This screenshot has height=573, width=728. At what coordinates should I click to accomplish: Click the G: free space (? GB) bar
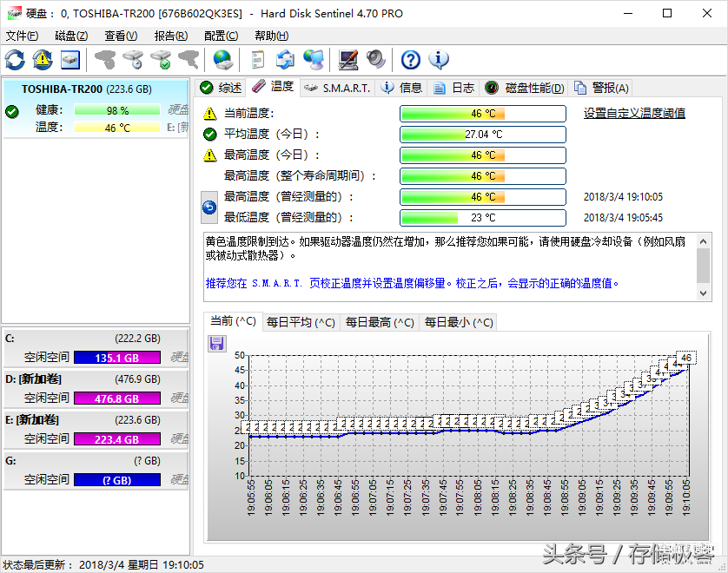pyautogui.click(x=117, y=480)
